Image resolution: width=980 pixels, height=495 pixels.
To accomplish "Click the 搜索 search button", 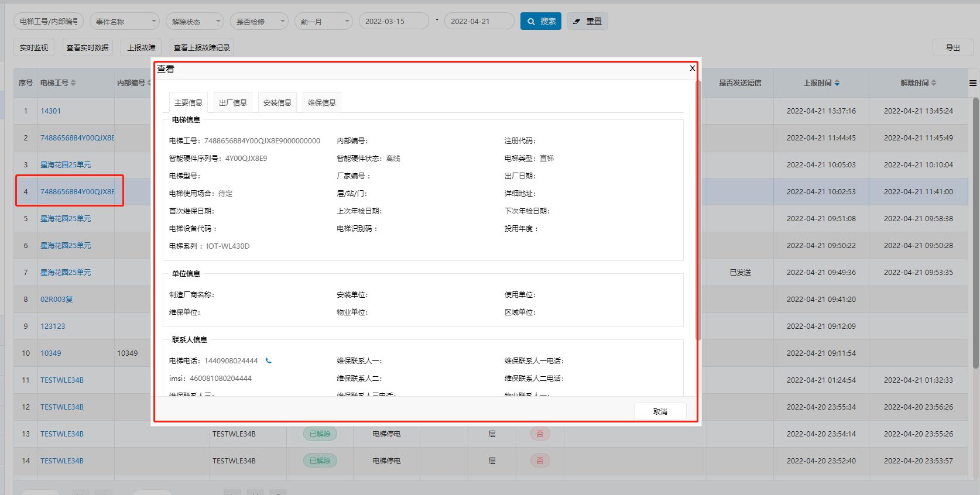I will 540,21.
